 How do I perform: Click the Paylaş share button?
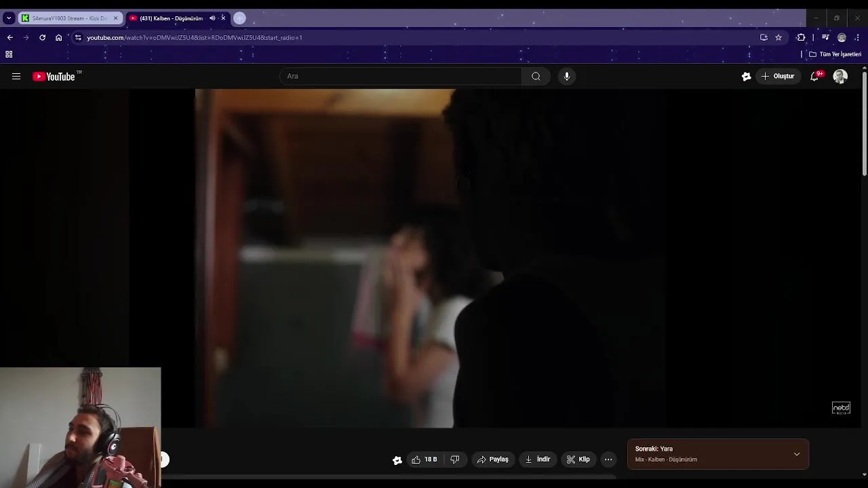click(492, 460)
